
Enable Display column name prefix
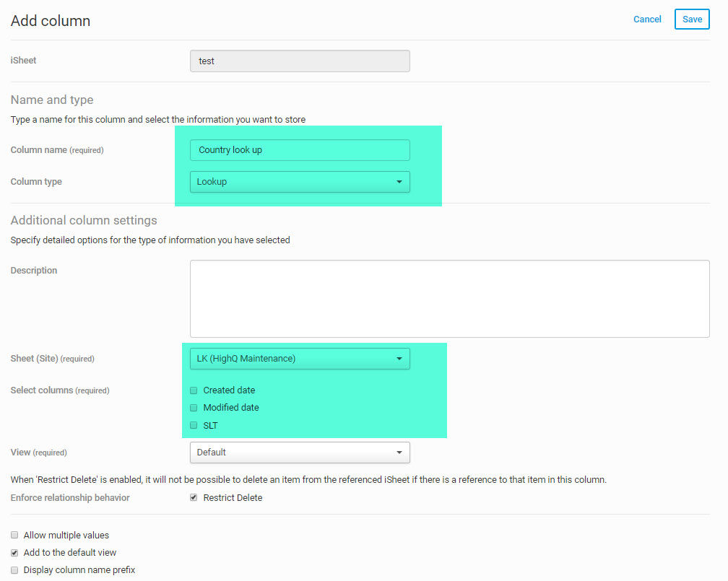[x=14, y=570]
